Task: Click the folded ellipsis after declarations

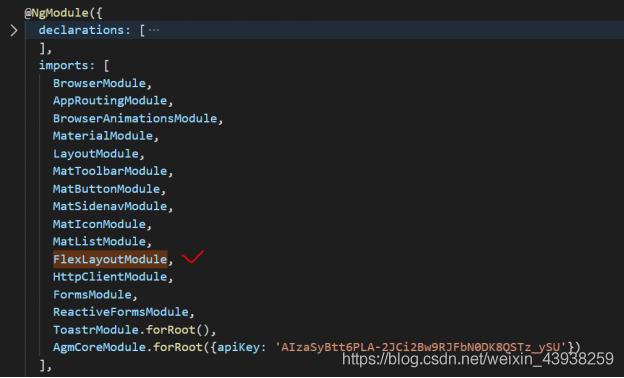Action: pos(154,30)
